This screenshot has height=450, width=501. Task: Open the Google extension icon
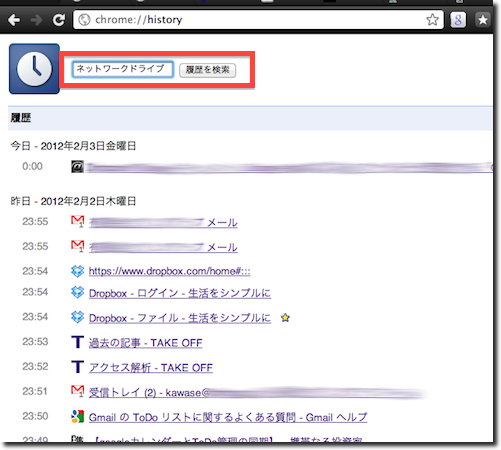[458, 20]
